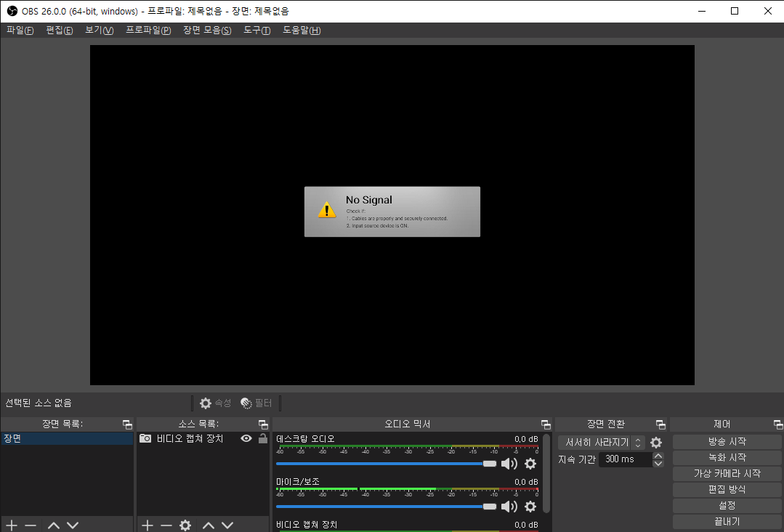This screenshot has width=784, height=532.
Task: Open the 도구(T) menu
Action: pos(256,30)
